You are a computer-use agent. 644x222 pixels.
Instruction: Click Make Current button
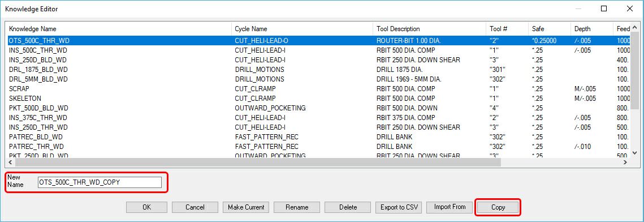pyautogui.click(x=246, y=207)
